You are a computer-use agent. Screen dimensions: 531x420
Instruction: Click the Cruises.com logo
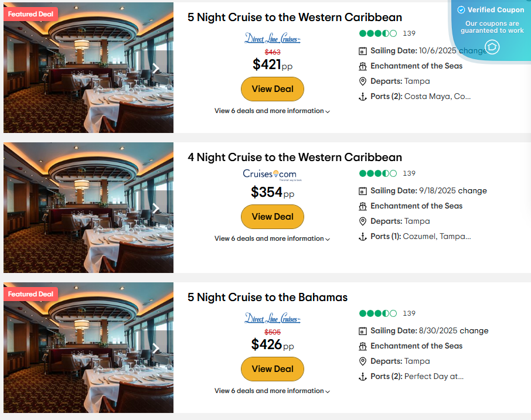coord(269,174)
